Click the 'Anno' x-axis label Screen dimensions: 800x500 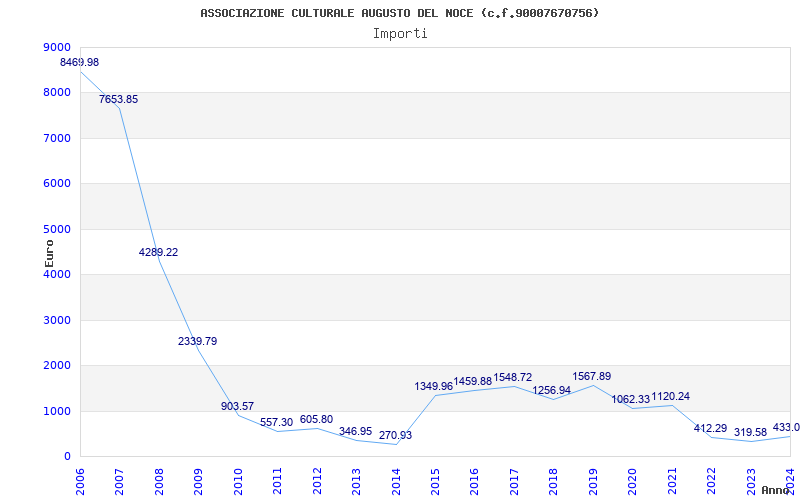[777, 490]
